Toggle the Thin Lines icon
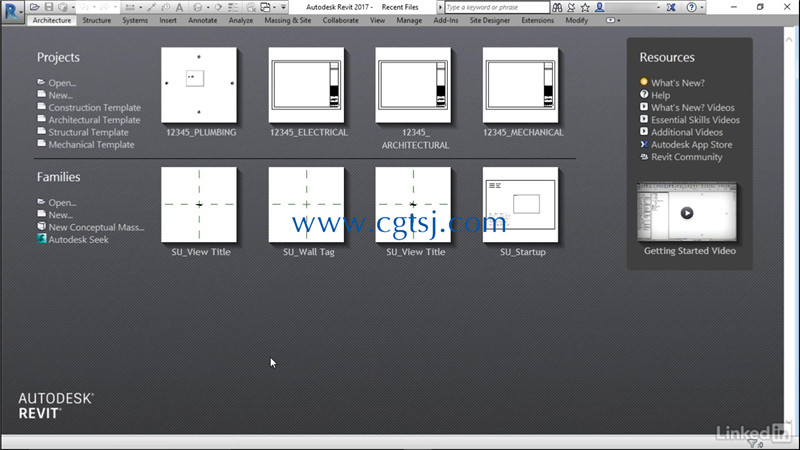 [x=233, y=7]
